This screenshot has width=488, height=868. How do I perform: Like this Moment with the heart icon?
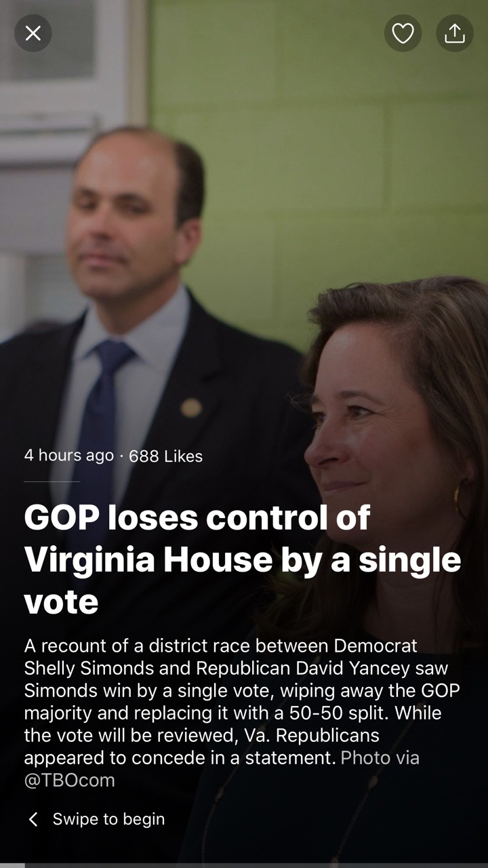(403, 33)
